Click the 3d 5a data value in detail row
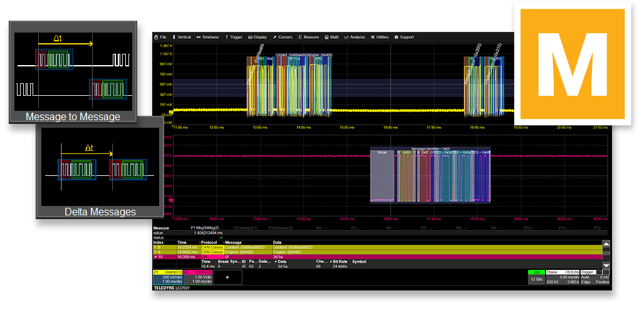Screen dimensions: 644x313 tap(282, 266)
